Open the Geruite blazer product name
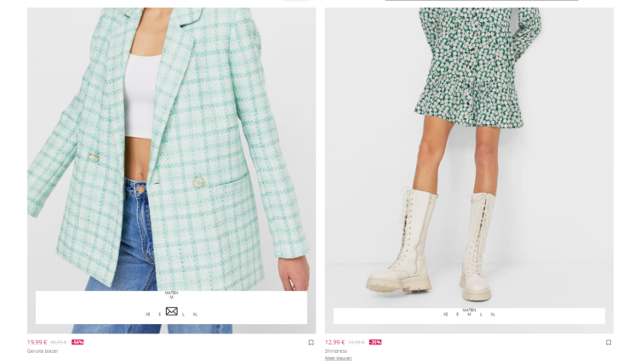 click(43, 351)
